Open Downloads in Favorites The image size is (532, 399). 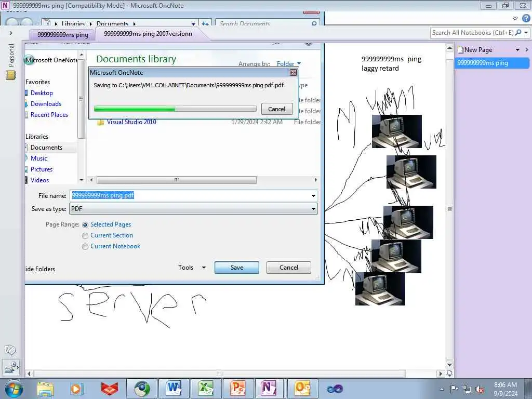point(46,104)
